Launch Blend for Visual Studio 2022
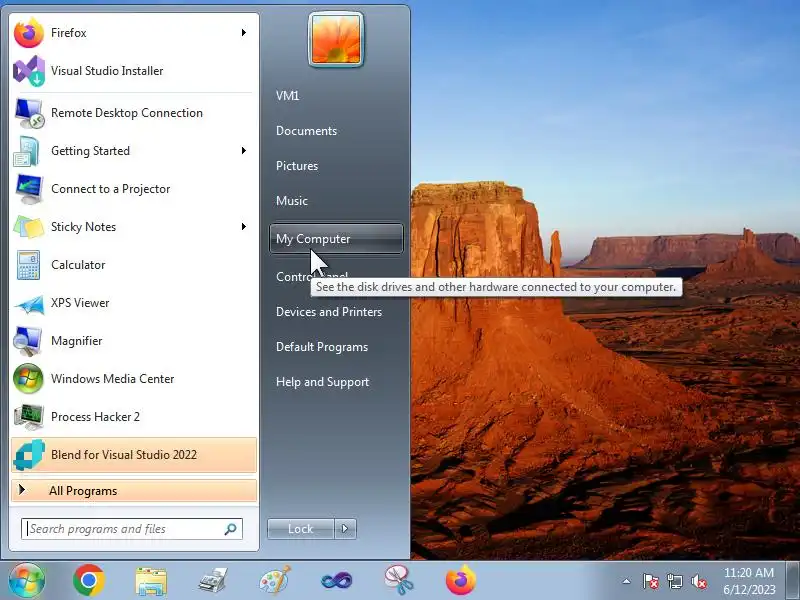This screenshot has width=800, height=600. [x=133, y=455]
